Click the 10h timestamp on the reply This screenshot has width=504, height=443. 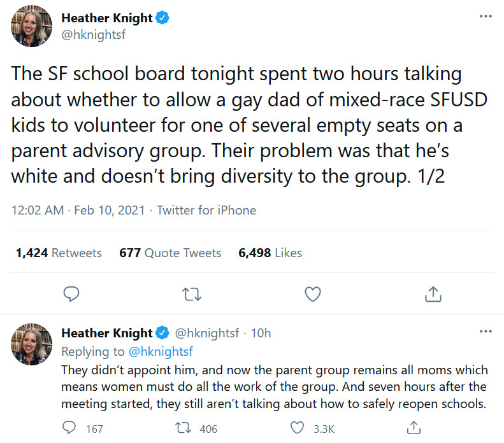pyautogui.click(x=261, y=333)
